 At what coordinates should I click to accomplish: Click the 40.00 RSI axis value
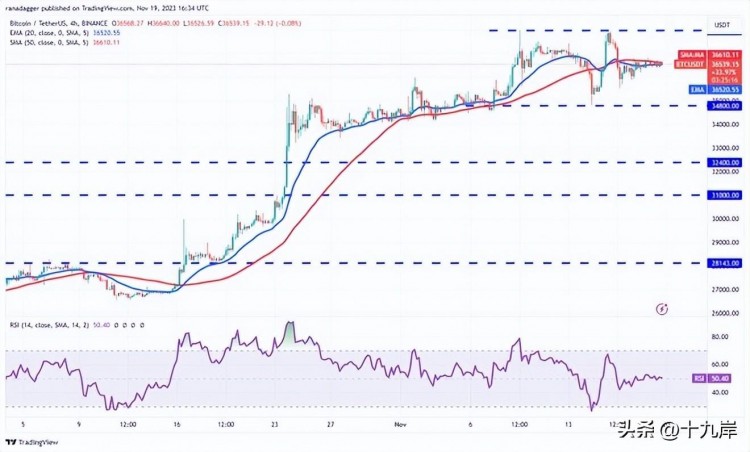[x=720, y=392]
